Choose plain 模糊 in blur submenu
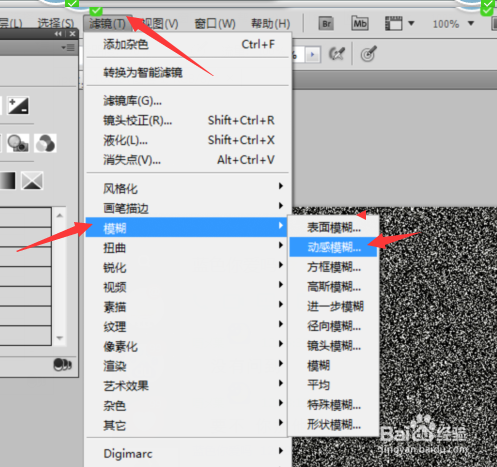This screenshot has width=497, height=467. pyautogui.click(x=333, y=365)
